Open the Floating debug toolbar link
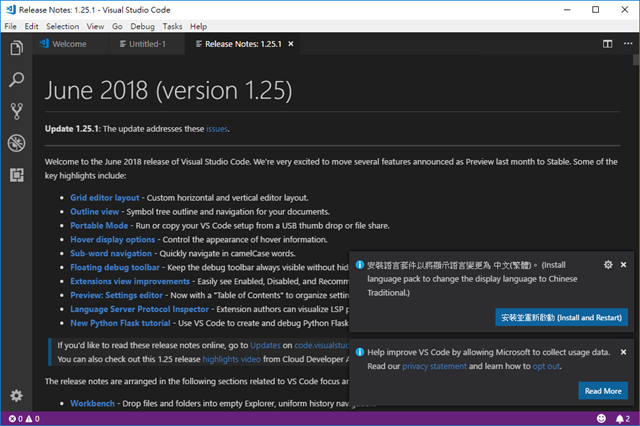Screen dimensions: 640x426 tap(115, 267)
